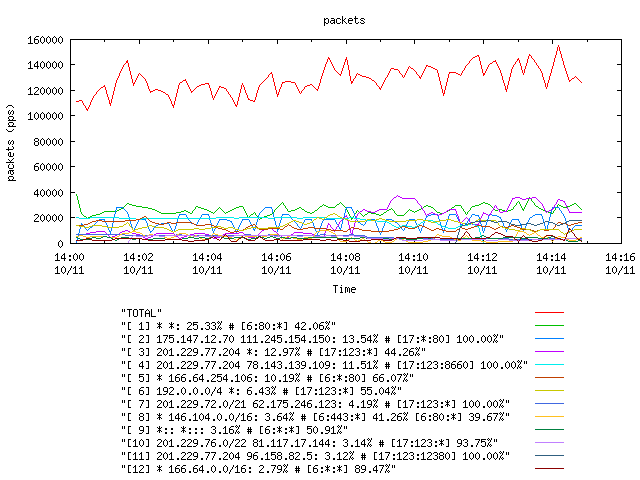The image size is (640, 480).
Task: Click the 14:08 10/11 time label
Action: [x=345, y=264]
